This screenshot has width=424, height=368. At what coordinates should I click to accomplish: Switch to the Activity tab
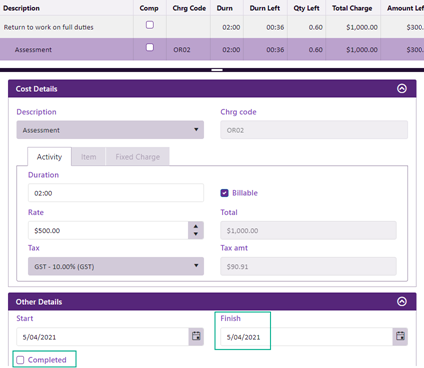pos(49,157)
